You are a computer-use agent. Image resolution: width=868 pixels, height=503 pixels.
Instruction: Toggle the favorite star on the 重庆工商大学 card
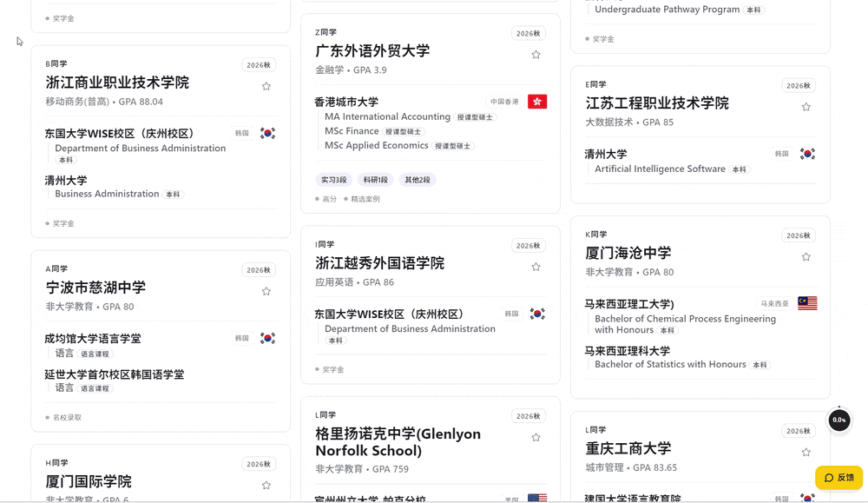[806, 452]
